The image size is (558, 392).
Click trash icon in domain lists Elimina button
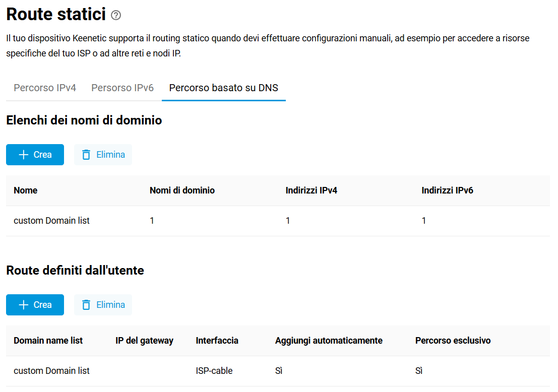point(87,155)
